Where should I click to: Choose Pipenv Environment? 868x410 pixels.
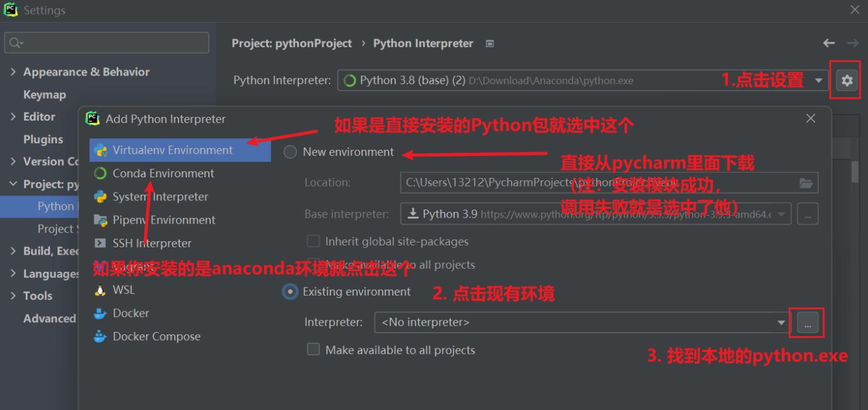point(163,219)
